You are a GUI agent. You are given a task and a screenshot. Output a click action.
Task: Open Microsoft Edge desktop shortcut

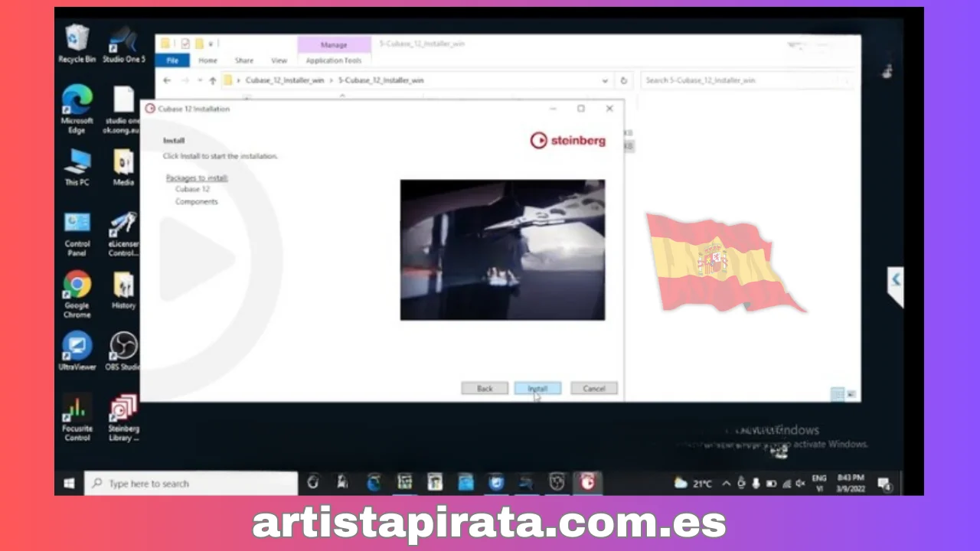click(x=77, y=109)
